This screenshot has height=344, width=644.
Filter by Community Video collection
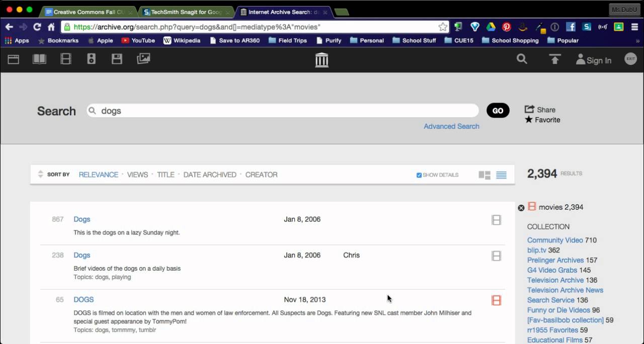pyautogui.click(x=555, y=240)
